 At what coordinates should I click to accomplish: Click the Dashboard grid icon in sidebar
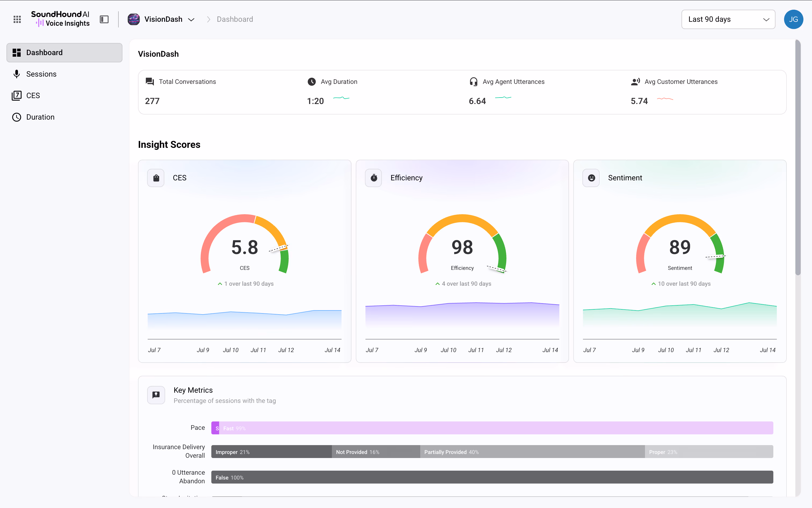[17, 52]
